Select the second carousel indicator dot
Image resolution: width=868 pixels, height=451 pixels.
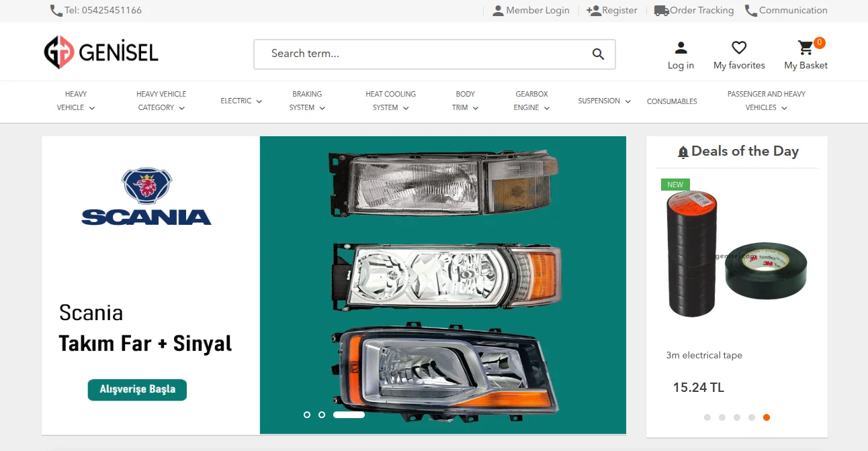[321, 415]
